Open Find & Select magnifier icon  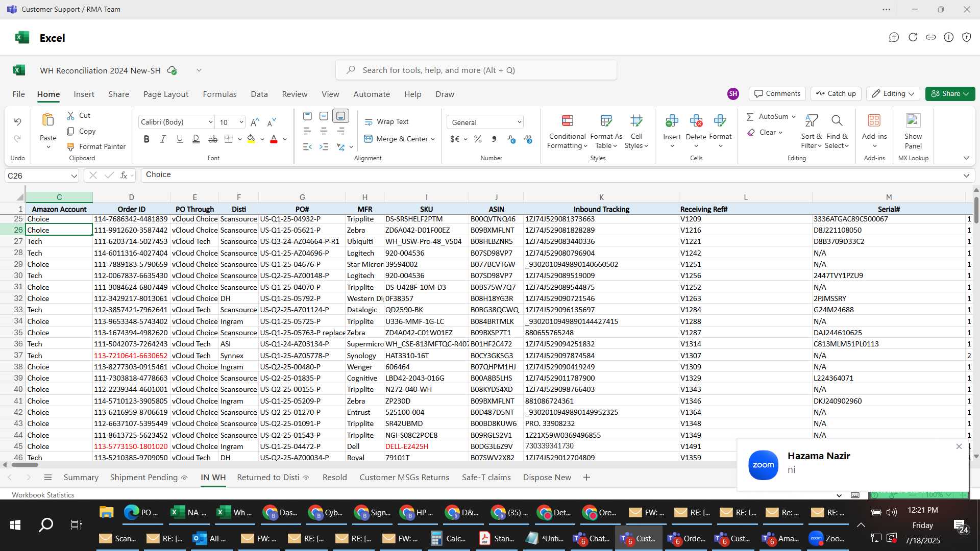837,120
